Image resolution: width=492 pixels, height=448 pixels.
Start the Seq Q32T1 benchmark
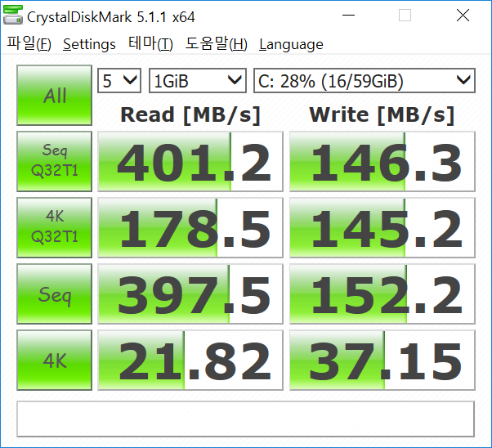54,161
